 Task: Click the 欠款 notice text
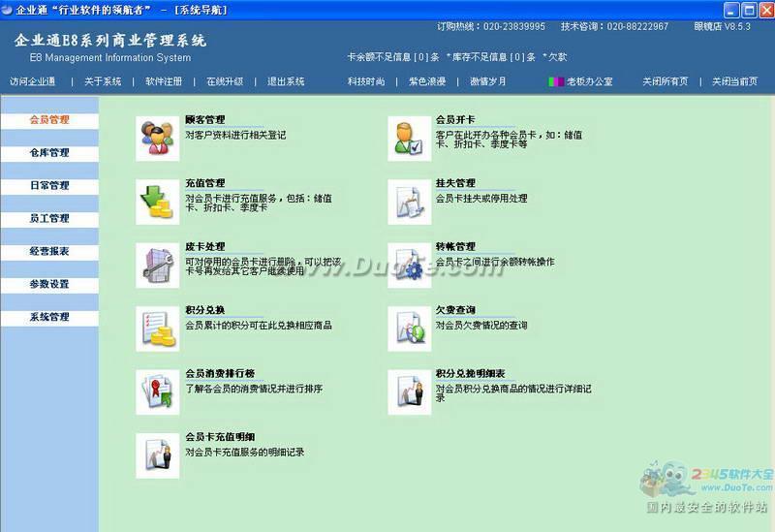click(x=554, y=57)
